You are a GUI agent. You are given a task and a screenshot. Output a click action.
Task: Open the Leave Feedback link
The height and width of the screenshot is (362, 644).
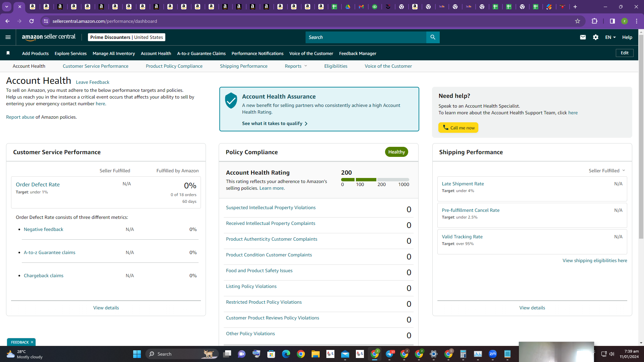tap(93, 82)
